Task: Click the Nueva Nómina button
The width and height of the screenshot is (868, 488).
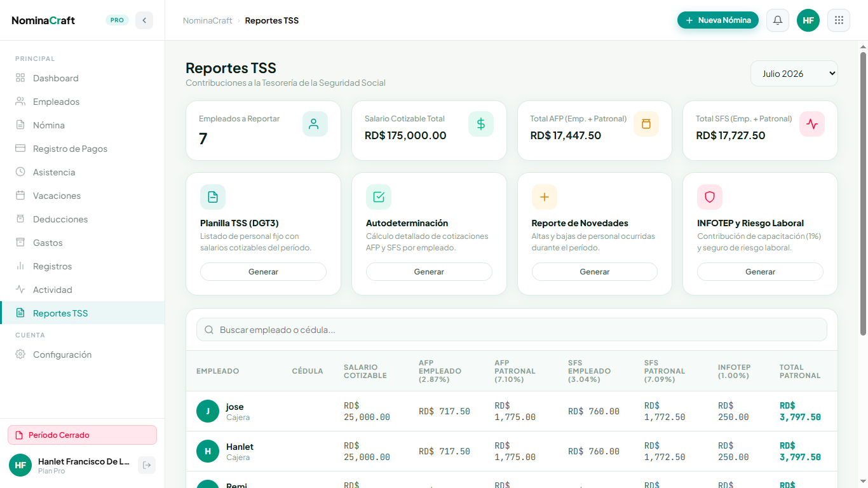Action: (718, 20)
